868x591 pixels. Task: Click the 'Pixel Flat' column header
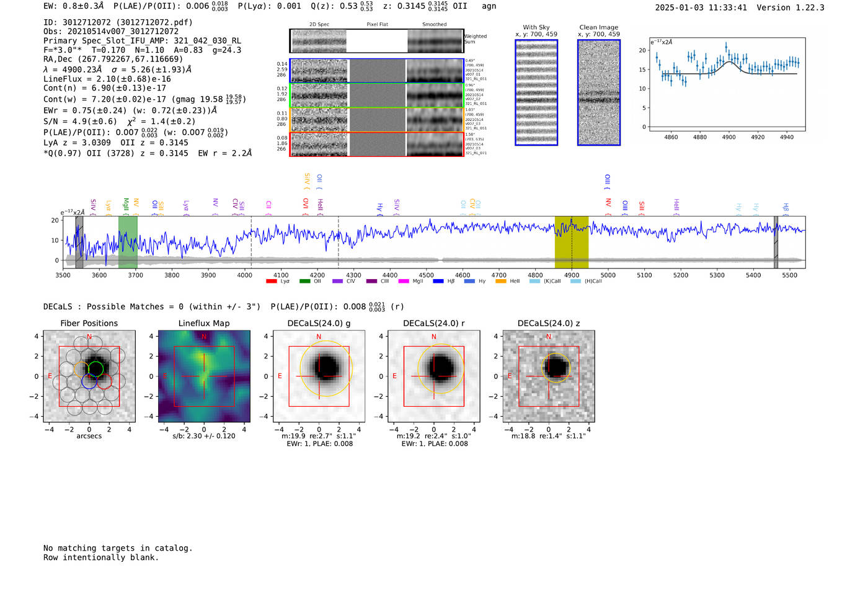[377, 25]
